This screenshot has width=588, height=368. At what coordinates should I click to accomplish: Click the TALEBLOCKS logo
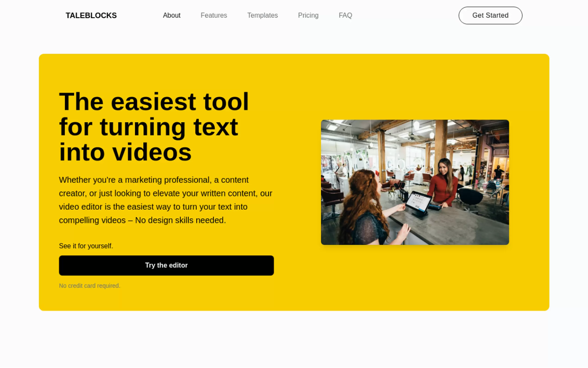point(91,15)
